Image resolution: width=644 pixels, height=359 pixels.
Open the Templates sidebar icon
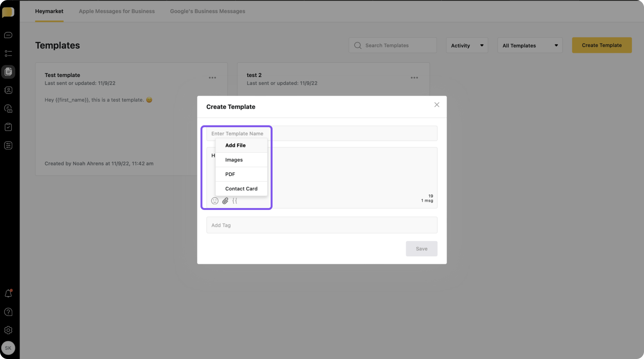[x=8, y=72]
